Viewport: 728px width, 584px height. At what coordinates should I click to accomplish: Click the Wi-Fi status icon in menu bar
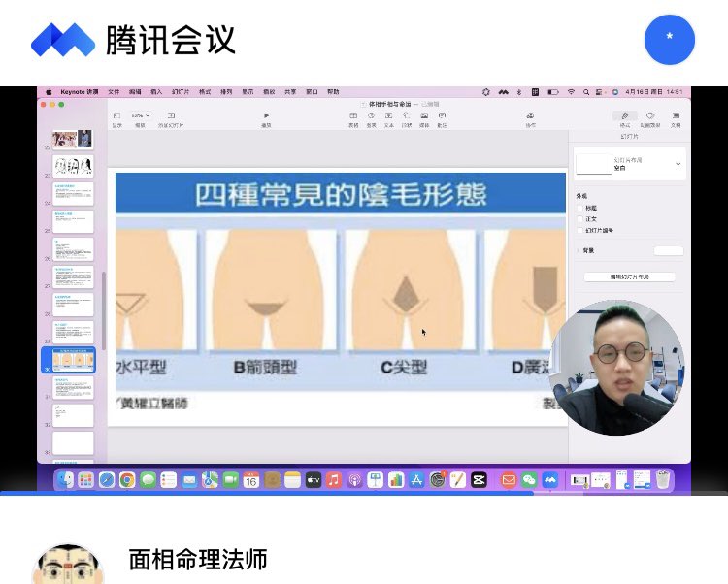point(571,92)
